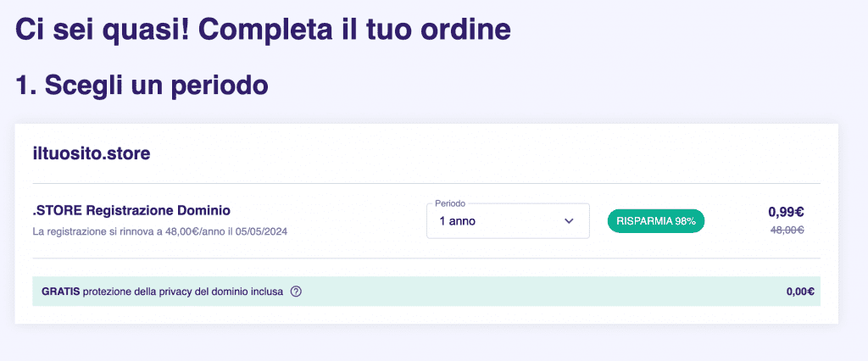Select the iltuosito.store domain title

click(92, 154)
